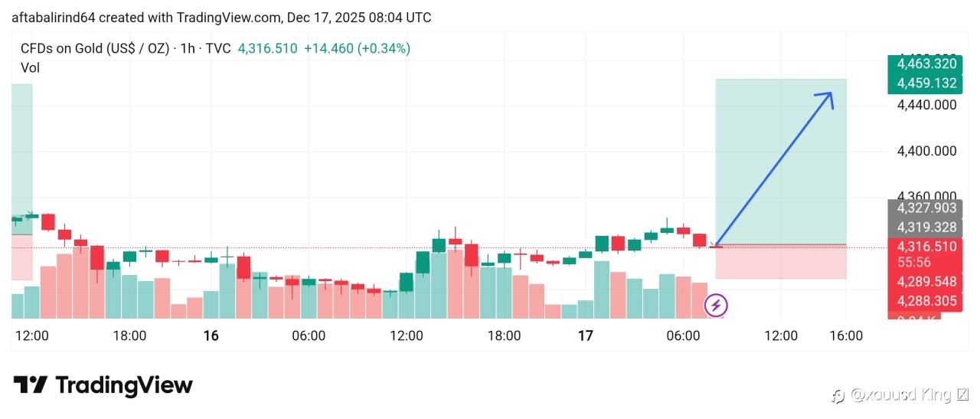
Task: Click the TradingView logo icon
Action: [x=31, y=385]
